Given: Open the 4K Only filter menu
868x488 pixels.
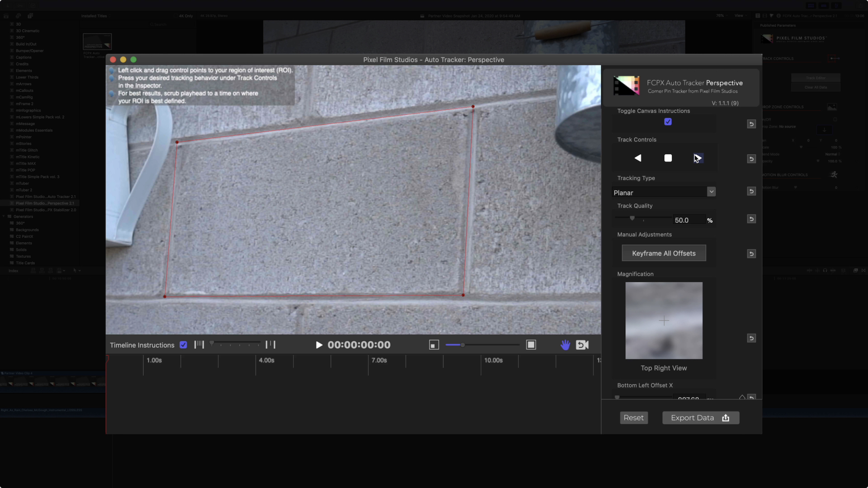Looking at the screenshot, I should pos(185,15).
